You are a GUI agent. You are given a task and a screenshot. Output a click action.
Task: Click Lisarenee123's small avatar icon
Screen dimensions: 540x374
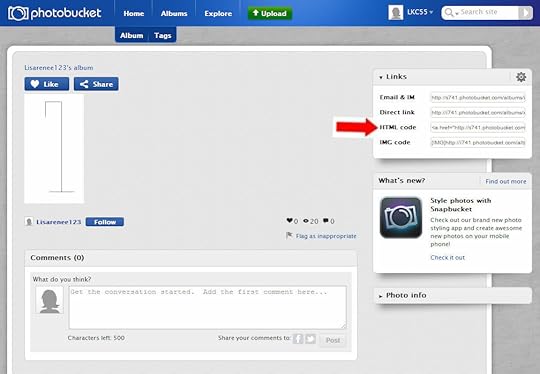[29, 222]
